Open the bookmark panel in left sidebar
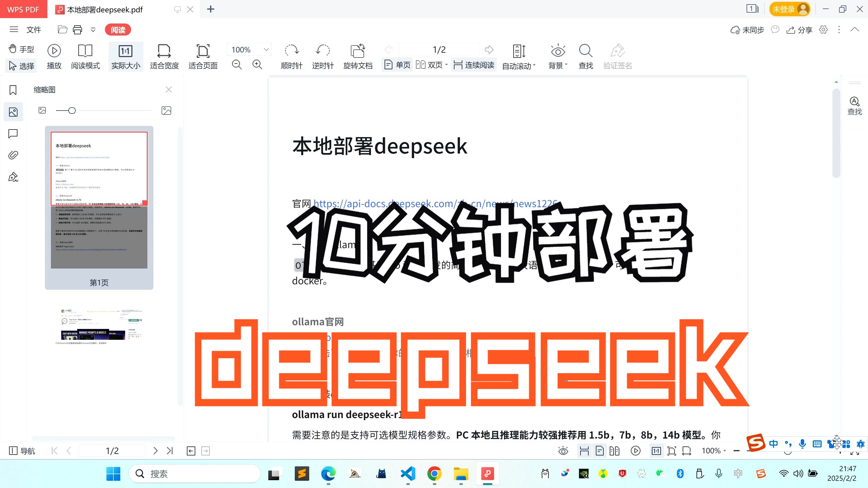 [13, 90]
